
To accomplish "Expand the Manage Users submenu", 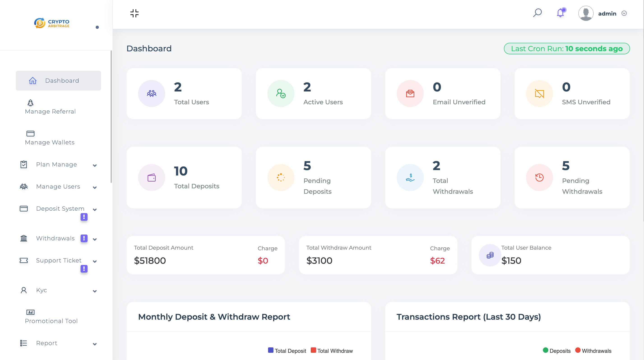I will [58, 187].
